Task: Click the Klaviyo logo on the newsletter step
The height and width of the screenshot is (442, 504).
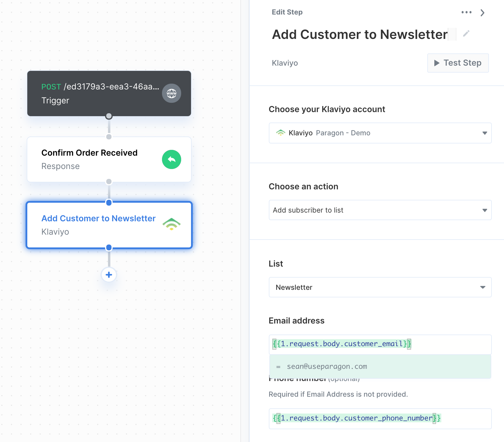Action: pyautogui.click(x=171, y=224)
